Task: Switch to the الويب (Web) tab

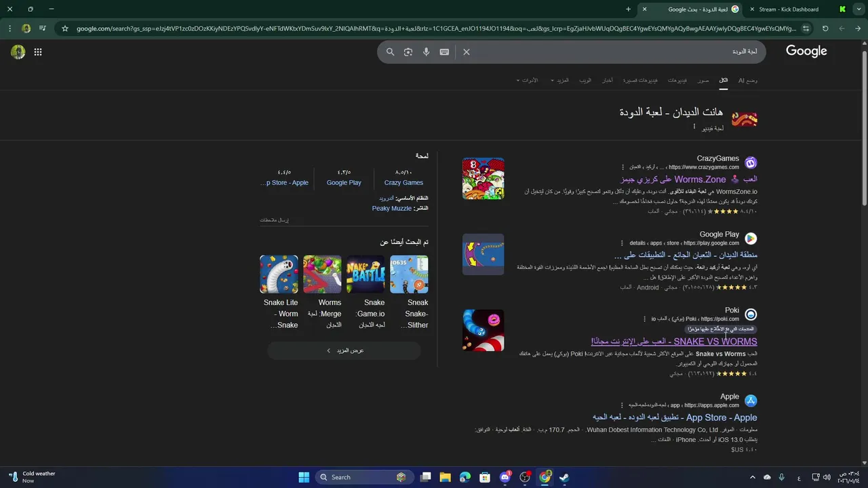Action: [x=585, y=80]
